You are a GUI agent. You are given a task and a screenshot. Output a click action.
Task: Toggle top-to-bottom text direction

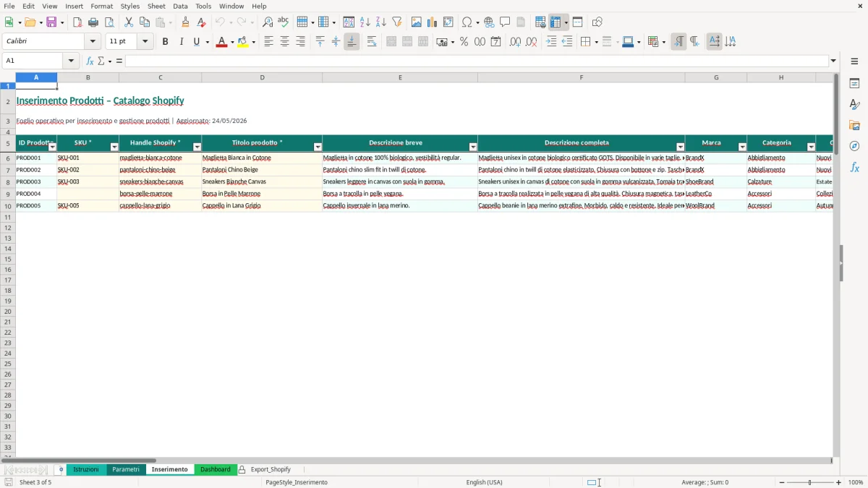731,42
